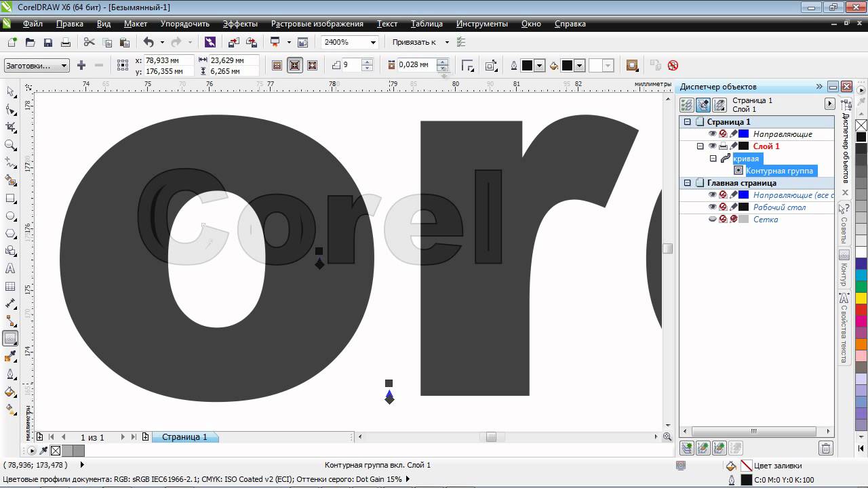Paste from clipboard icon
868x488 pixels.
coord(124,42)
